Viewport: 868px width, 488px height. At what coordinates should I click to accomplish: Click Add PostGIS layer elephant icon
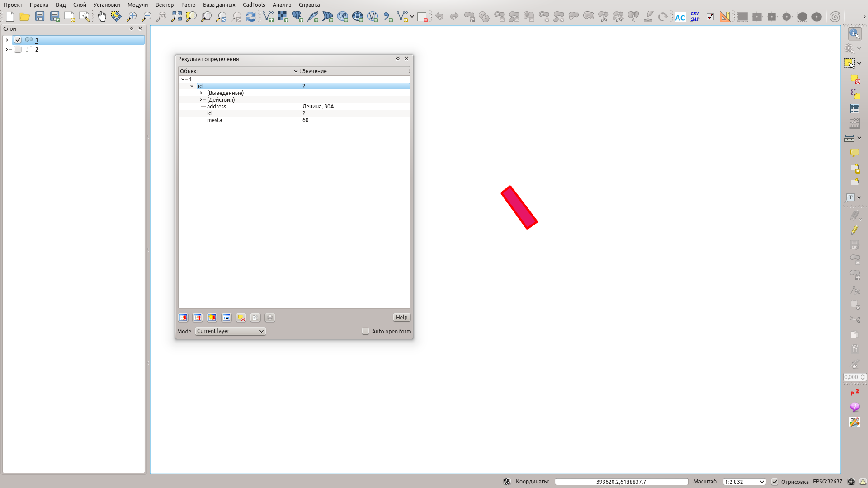point(298,17)
